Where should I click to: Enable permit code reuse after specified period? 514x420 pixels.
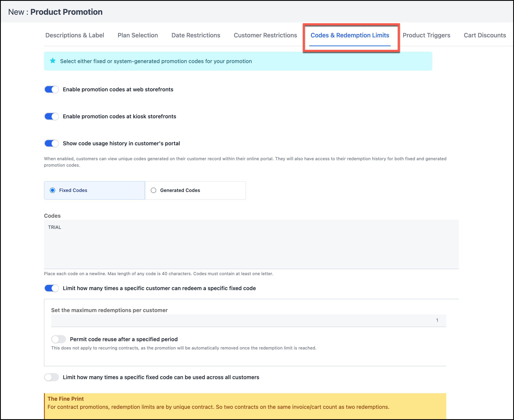[58, 339]
